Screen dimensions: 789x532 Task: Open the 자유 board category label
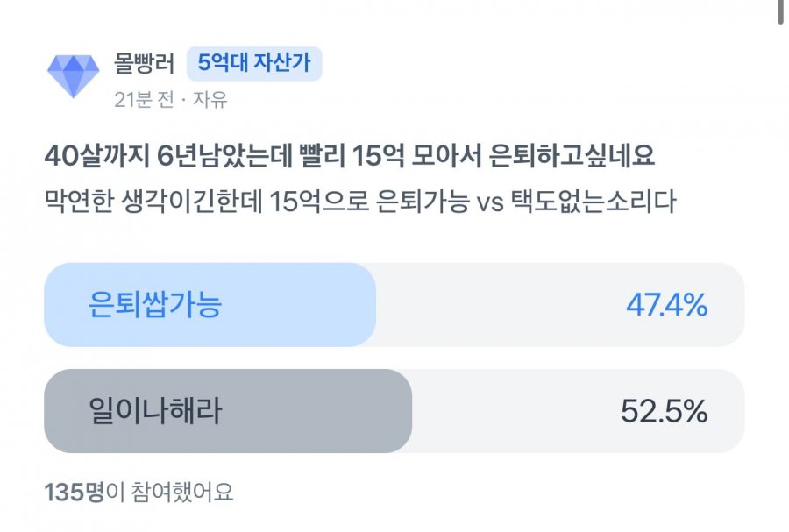point(210,100)
